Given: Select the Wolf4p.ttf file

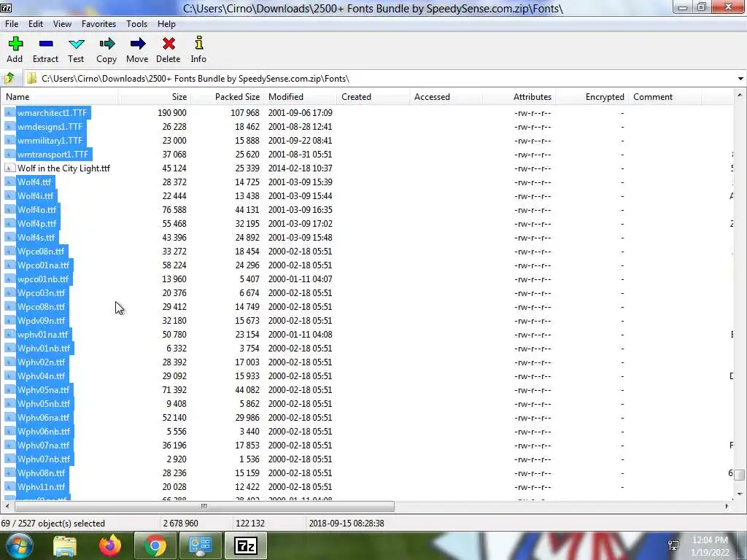Looking at the screenshot, I should coord(36,223).
